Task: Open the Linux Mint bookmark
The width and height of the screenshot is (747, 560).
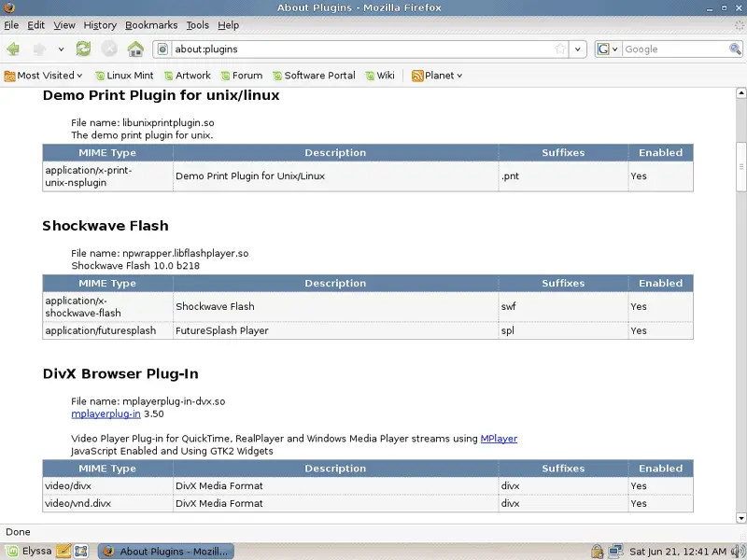Action: click(x=124, y=76)
